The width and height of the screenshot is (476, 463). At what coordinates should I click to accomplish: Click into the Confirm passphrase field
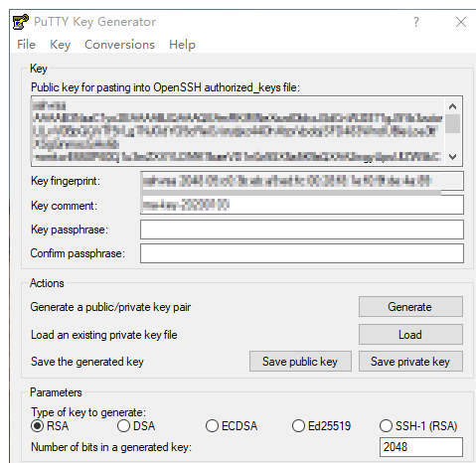302,253
